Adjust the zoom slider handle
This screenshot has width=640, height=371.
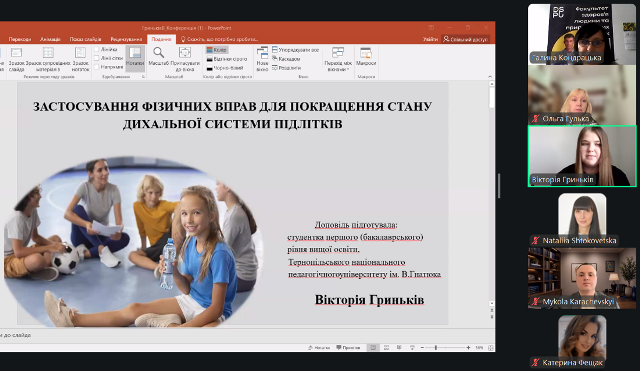pos(436,348)
